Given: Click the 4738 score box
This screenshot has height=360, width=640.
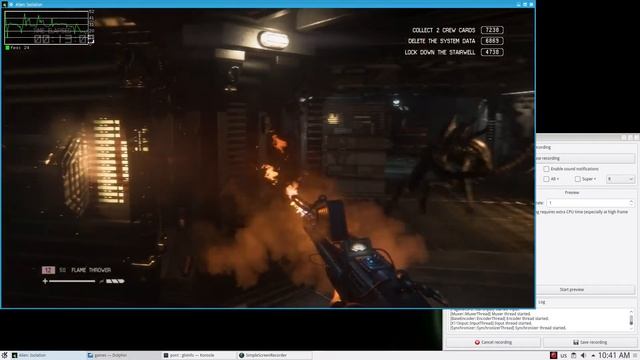Looking at the screenshot, I should click(492, 52).
